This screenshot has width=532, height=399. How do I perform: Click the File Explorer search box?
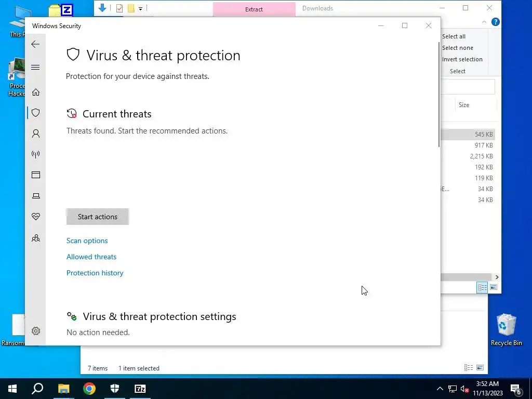click(x=468, y=87)
